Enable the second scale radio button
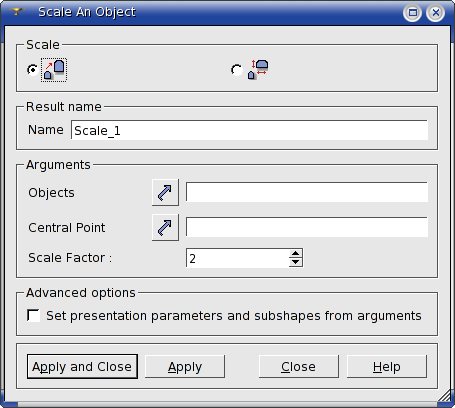This screenshot has height=408, width=455. click(x=237, y=70)
